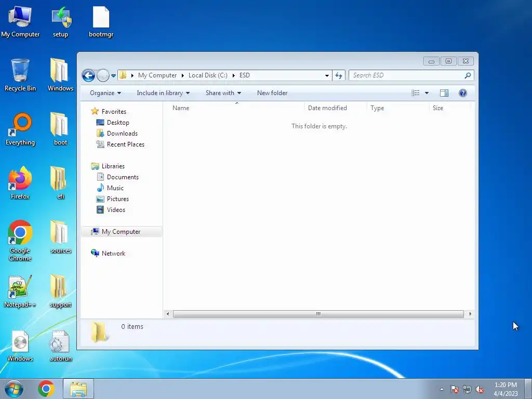Select the autorun file icon
Screen dimensions: 532x399
click(x=60, y=346)
